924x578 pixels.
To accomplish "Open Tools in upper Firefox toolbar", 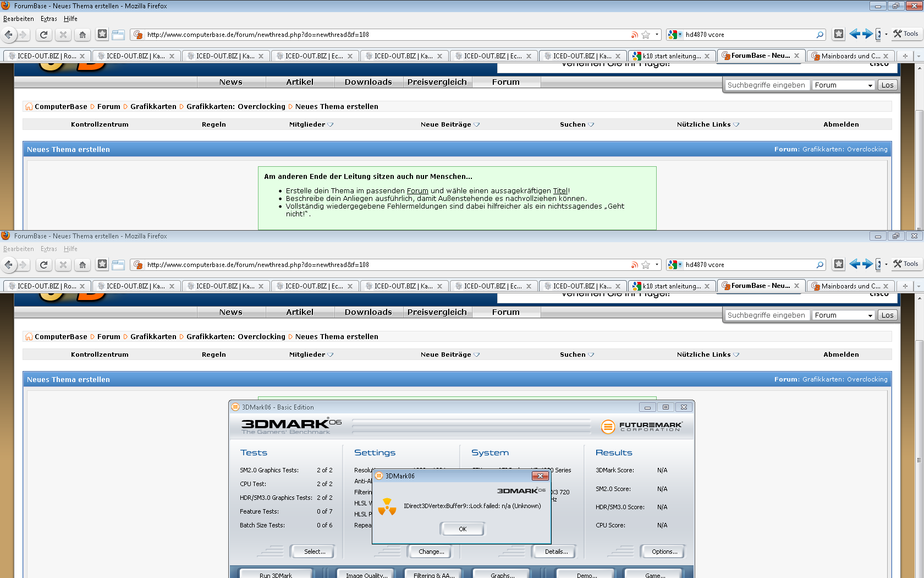I will [x=906, y=34].
